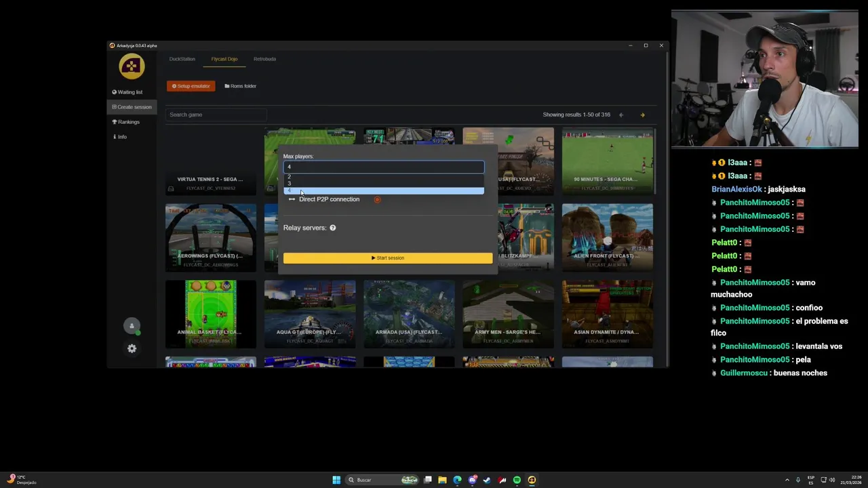The image size is (868, 488).
Task: Show hidden system tray icons chevron
Action: coord(787,480)
